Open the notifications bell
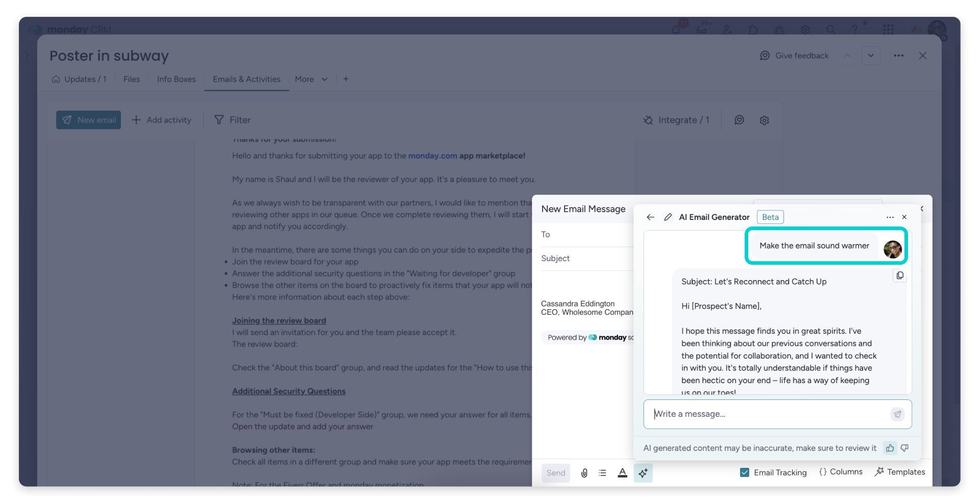 pyautogui.click(x=676, y=30)
